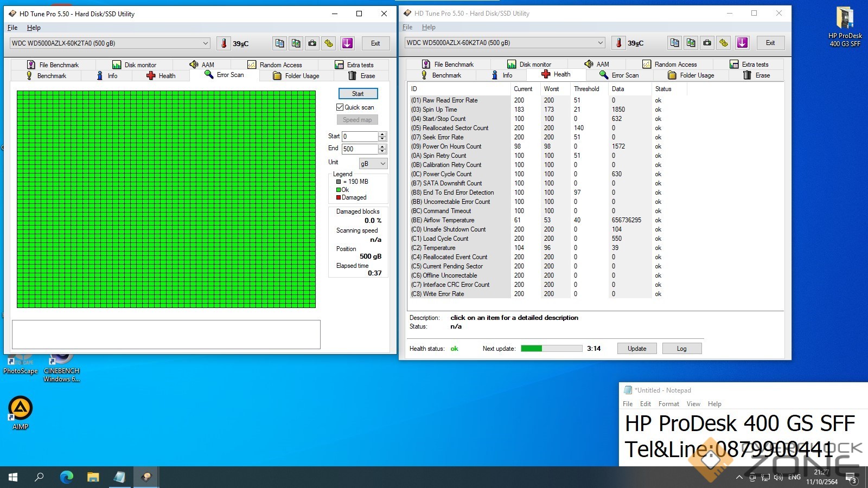Click the camera screenshot icon in left window
The height and width of the screenshot is (488, 868).
[x=312, y=43]
